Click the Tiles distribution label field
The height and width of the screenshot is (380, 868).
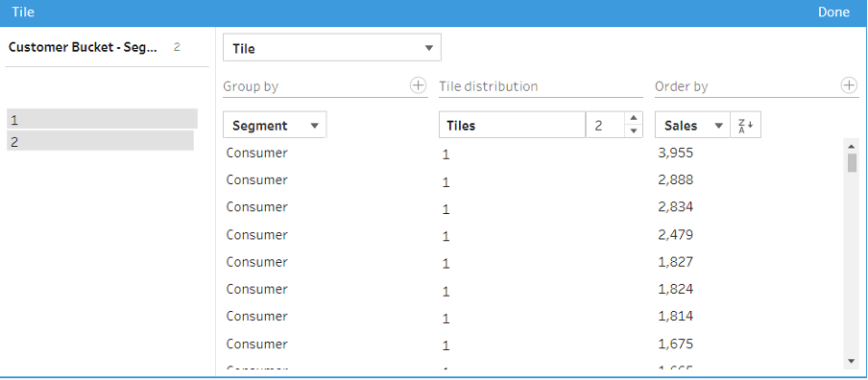click(512, 126)
